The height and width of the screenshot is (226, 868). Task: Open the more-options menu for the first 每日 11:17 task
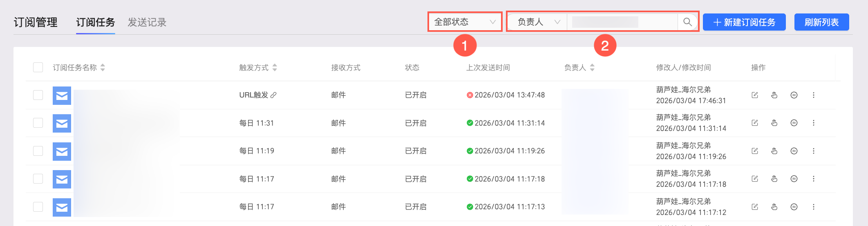point(813,179)
